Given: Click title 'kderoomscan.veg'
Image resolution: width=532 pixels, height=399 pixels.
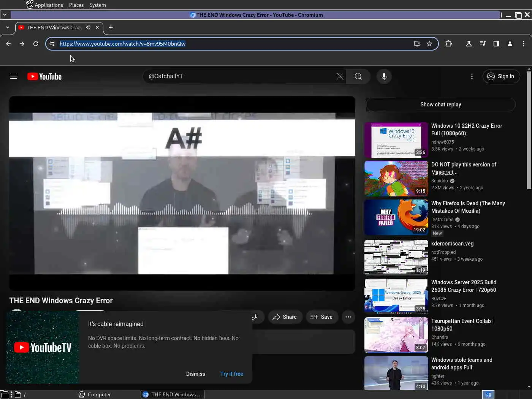Looking at the screenshot, I should [452, 244].
